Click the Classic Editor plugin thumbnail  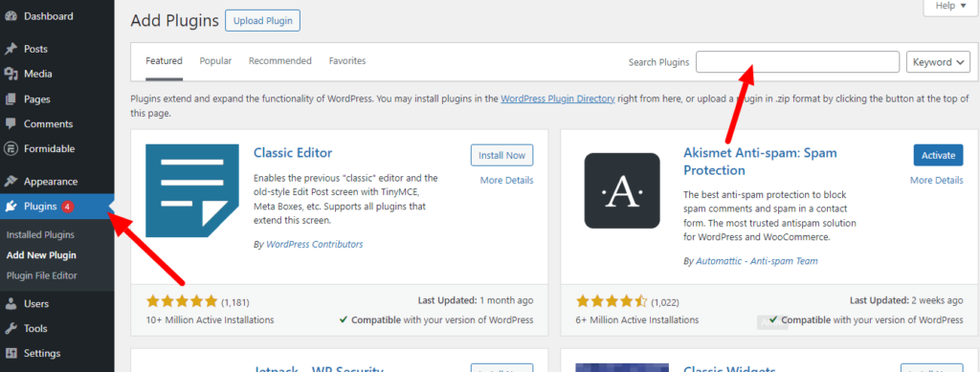point(192,190)
